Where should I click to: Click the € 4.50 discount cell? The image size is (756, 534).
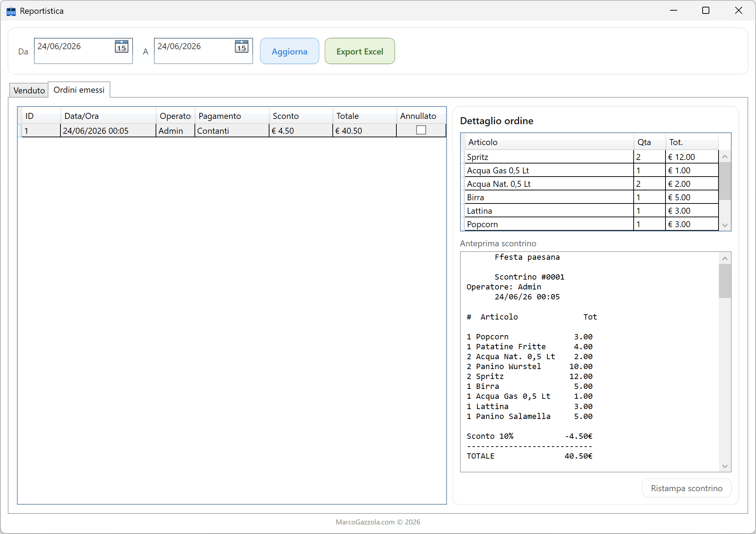tap(301, 131)
